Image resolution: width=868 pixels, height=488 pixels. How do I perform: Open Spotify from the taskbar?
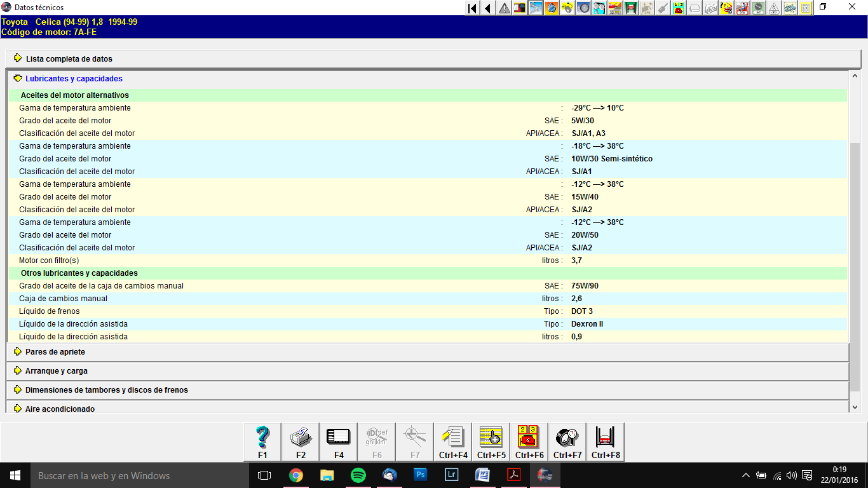358,475
